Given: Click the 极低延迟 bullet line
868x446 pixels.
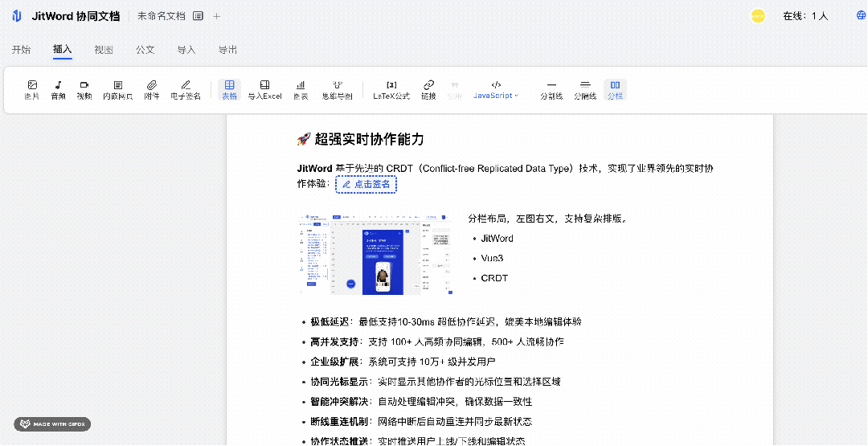Looking at the screenshot, I should 445,322.
